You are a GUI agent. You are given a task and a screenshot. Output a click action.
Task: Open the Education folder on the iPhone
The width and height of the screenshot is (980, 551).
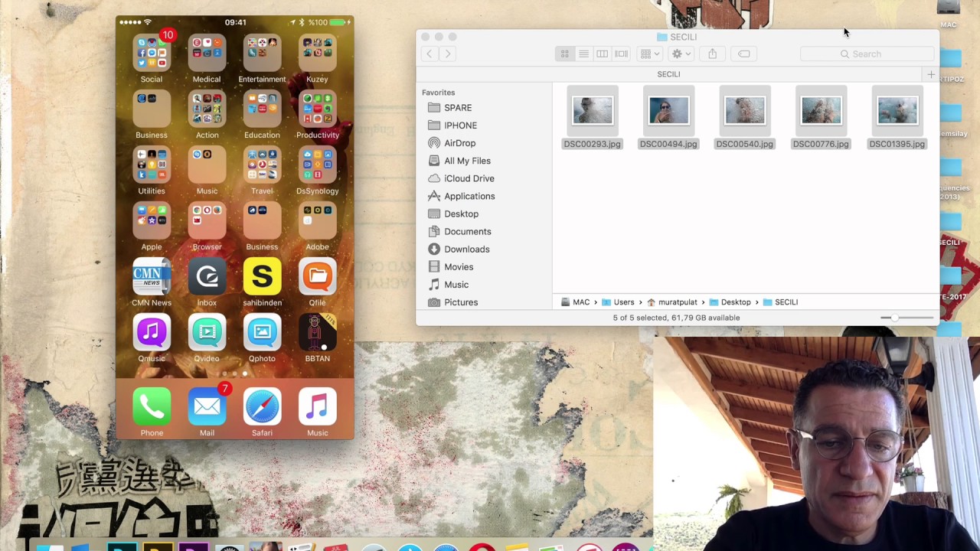(262, 109)
